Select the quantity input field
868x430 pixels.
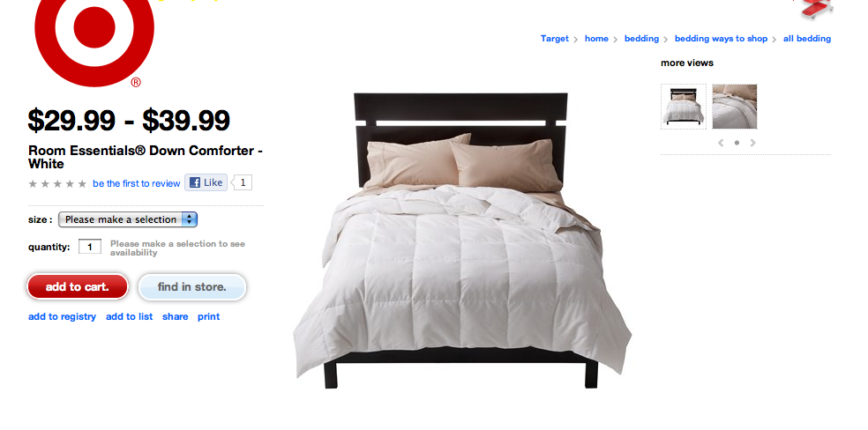click(90, 247)
